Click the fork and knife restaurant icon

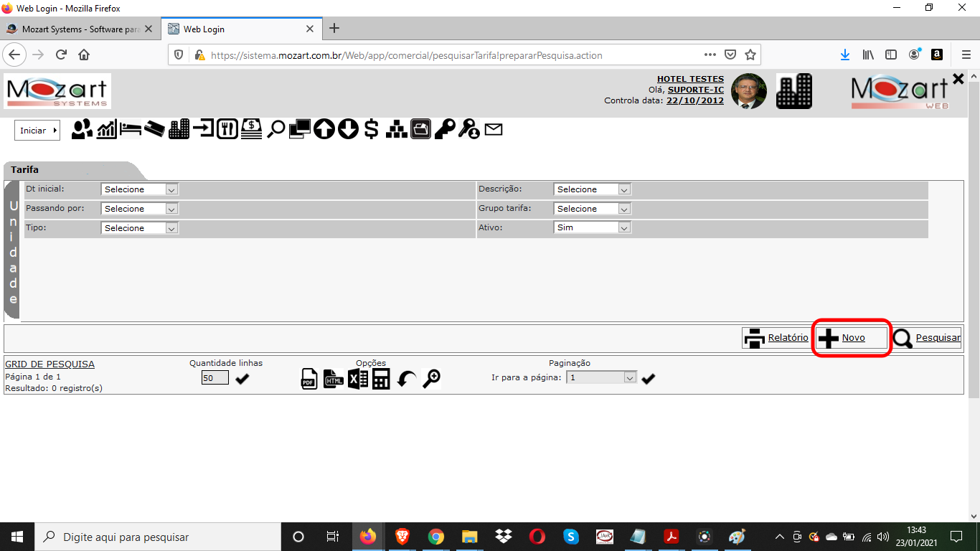(227, 129)
